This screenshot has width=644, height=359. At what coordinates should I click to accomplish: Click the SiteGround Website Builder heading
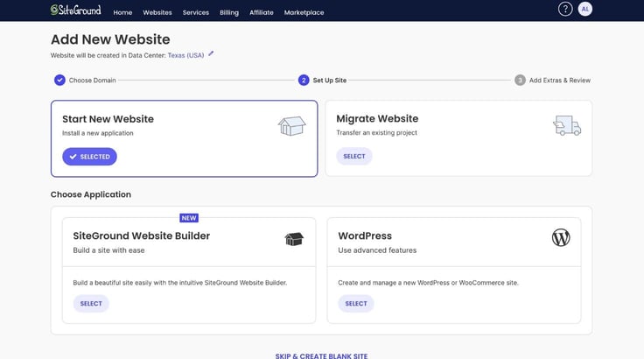click(141, 236)
